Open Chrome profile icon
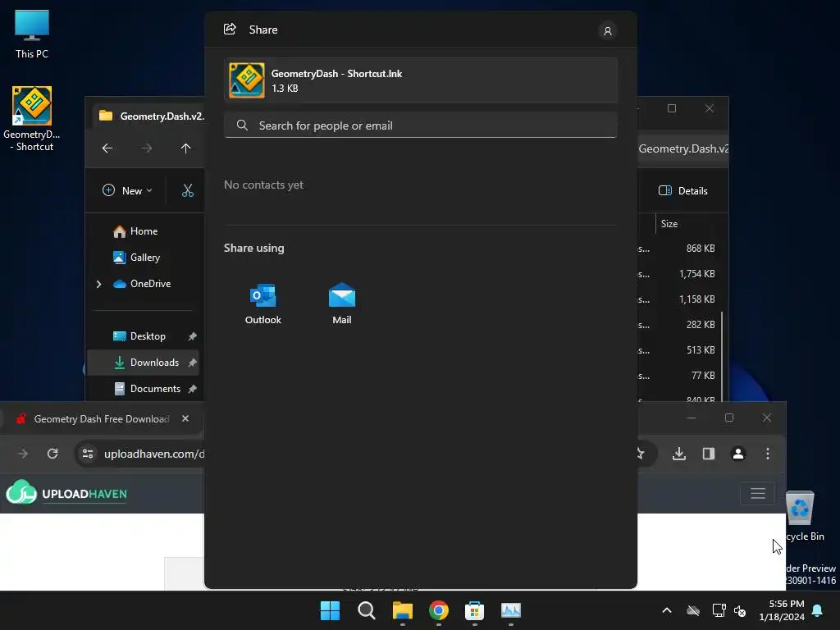840x630 pixels. coord(737,454)
